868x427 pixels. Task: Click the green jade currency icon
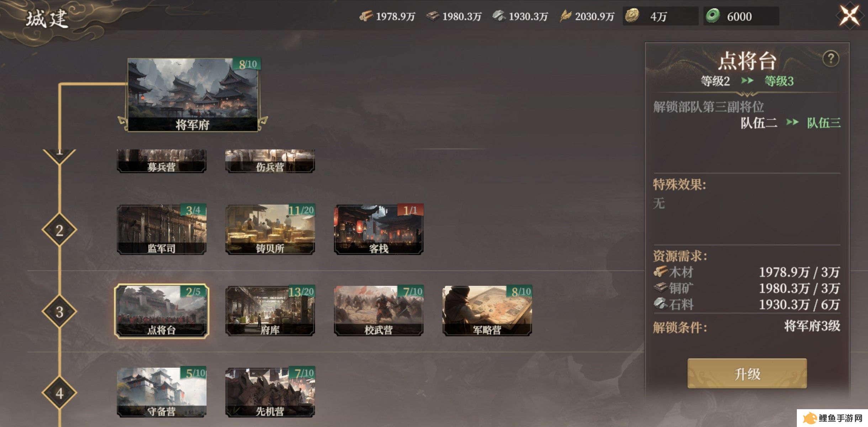coord(713,16)
